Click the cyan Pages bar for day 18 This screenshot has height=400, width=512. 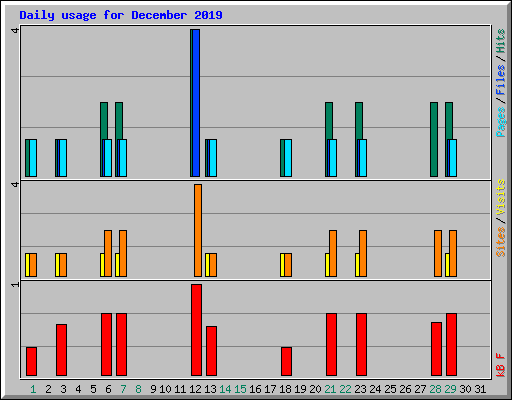288,158
